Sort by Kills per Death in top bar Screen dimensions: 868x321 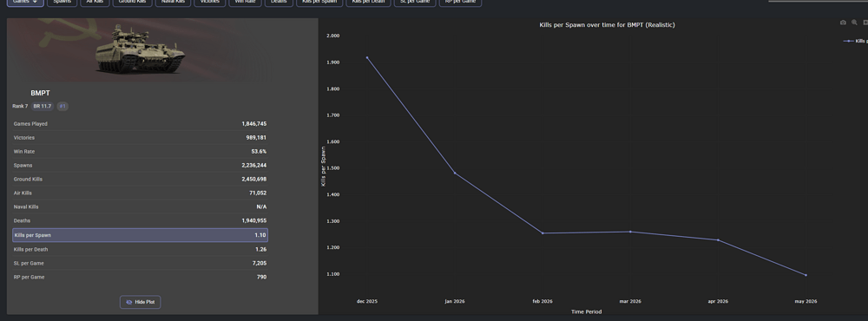pyautogui.click(x=368, y=2)
